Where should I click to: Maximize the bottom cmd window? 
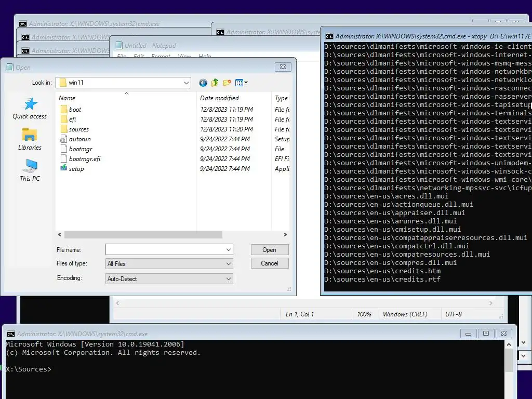tap(486, 334)
